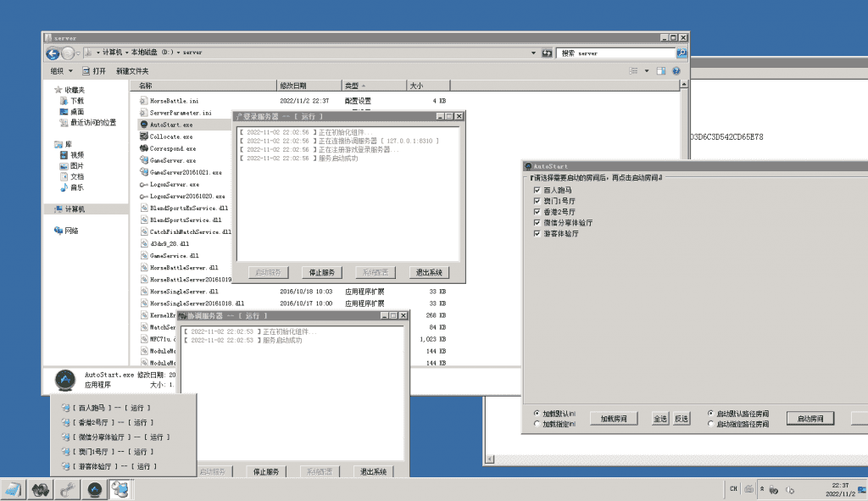The image size is (868, 501).
Task: Refresh the Explorer address bar location
Action: pos(547,53)
